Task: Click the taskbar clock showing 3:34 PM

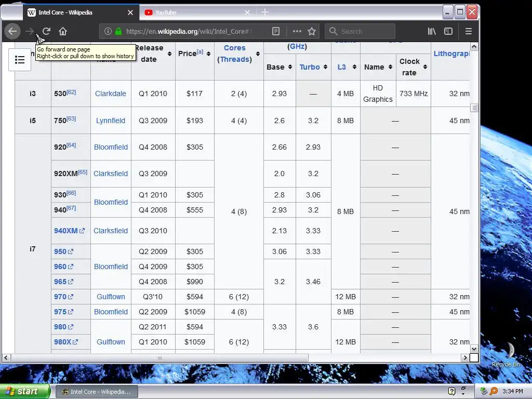Action: coord(512,392)
